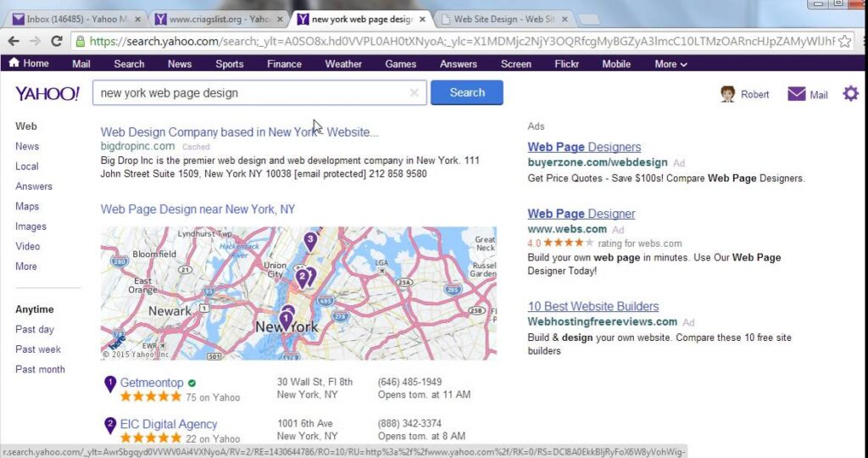Open Weather in the Yahoo navbar
This screenshot has height=458, width=868.
coord(343,64)
